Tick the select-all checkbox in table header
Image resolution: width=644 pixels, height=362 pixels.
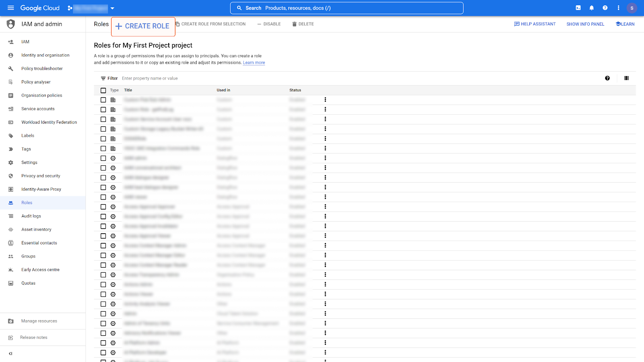(103, 90)
